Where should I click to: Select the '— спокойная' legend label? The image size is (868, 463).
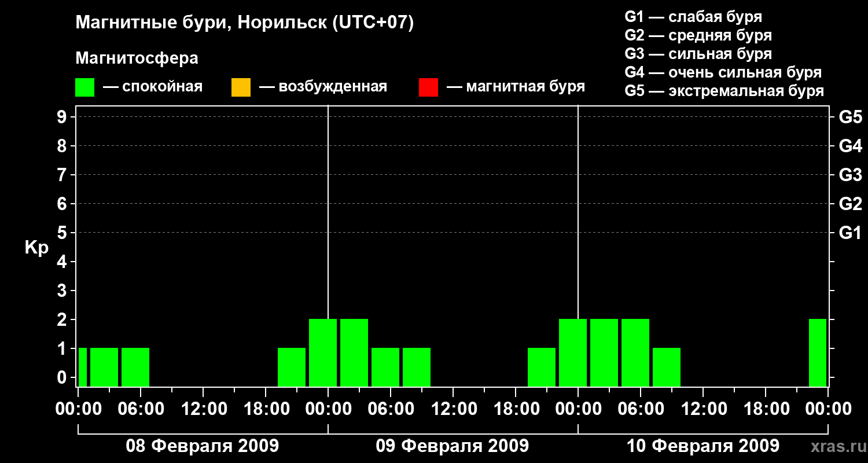(x=153, y=87)
